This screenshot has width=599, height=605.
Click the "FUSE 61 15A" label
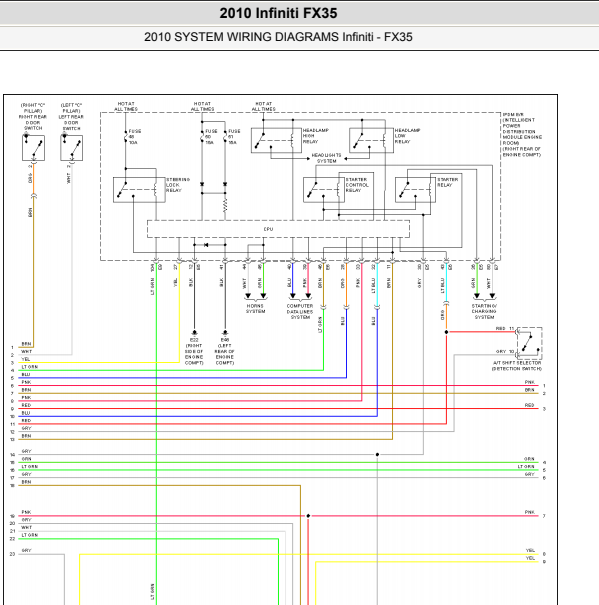[234, 137]
